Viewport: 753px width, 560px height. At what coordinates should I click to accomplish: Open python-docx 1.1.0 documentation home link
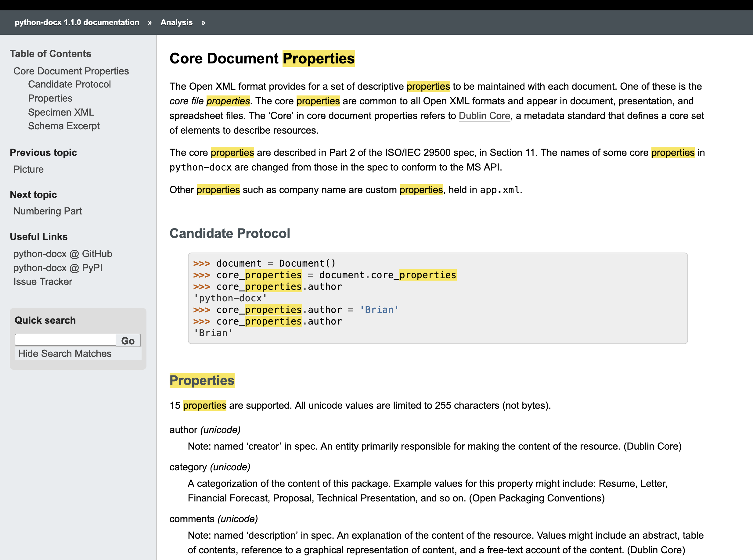point(77,22)
